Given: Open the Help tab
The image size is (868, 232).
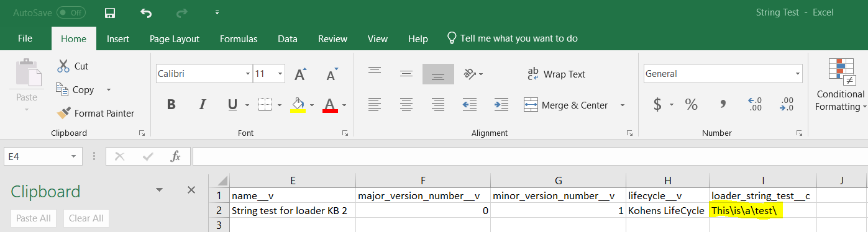Looking at the screenshot, I should (x=418, y=38).
